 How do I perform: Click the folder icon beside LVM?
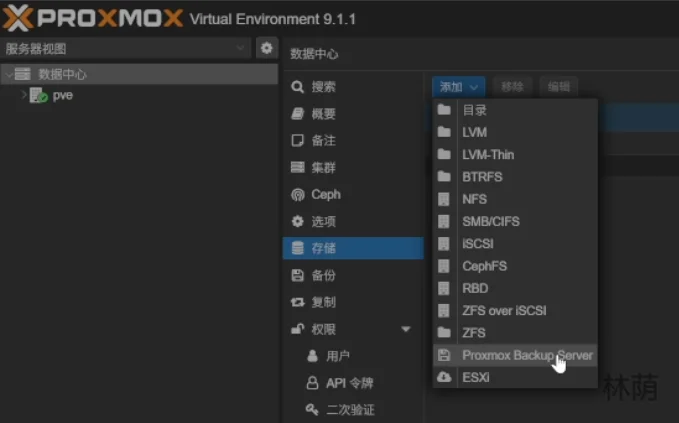pyautogui.click(x=444, y=132)
